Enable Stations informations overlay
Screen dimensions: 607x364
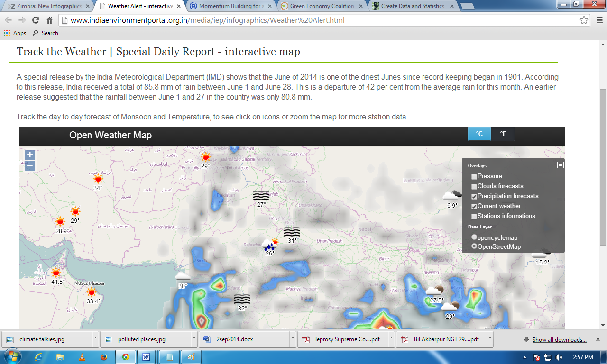pyautogui.click(x=474, y=217)
